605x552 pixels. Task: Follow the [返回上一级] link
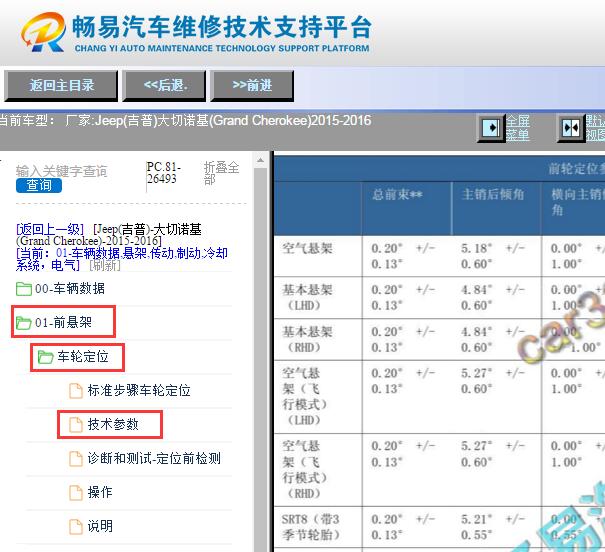pyautogui.click(x=50, y=230)
